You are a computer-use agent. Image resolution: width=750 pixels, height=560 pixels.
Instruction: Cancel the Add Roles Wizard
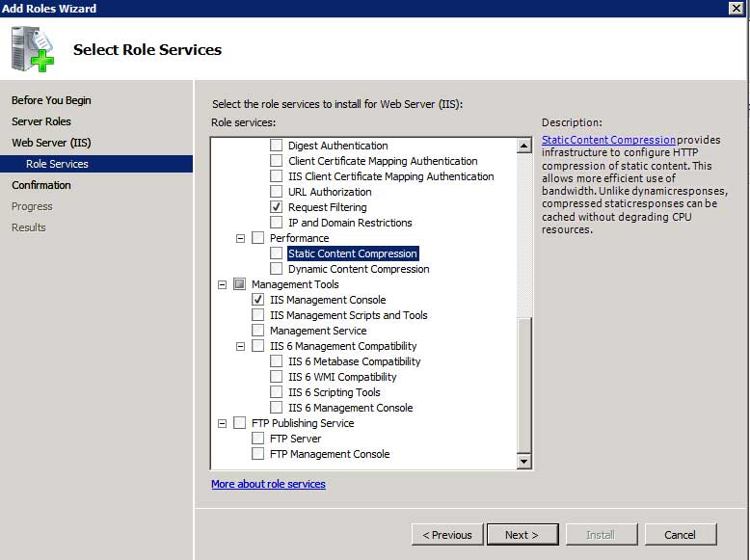point(681,535)
